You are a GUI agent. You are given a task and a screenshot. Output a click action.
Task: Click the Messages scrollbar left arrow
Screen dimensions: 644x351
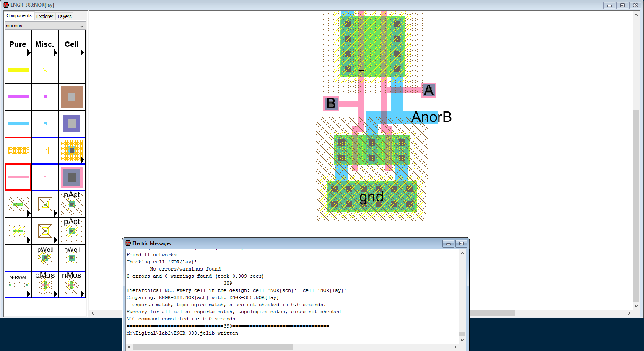pyautogui.click(x=130, y=347)
